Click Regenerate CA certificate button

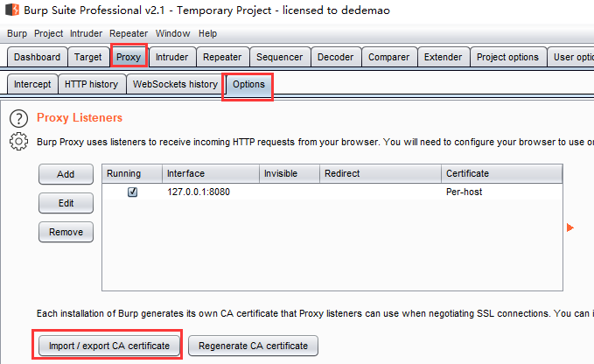(x=253, y=346)
